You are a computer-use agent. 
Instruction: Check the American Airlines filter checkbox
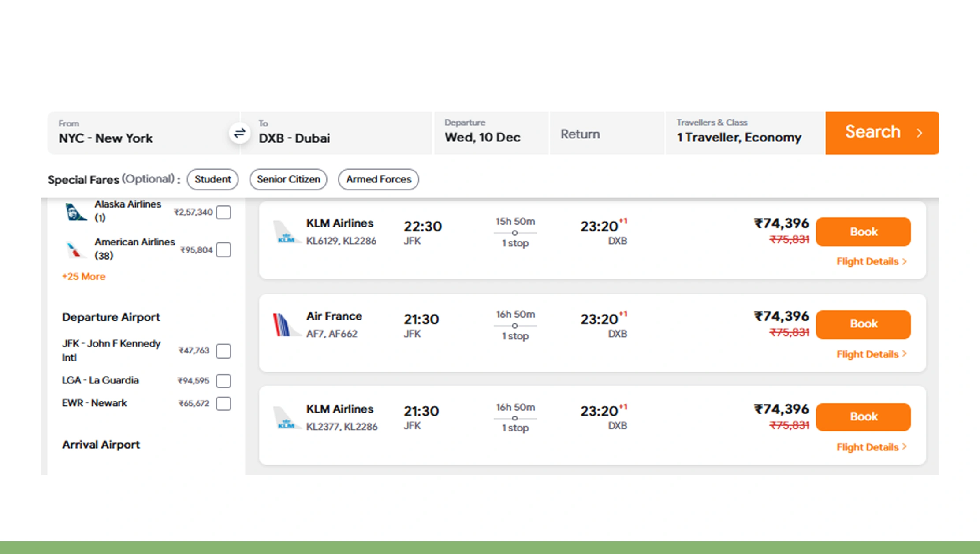coord(224,249)
